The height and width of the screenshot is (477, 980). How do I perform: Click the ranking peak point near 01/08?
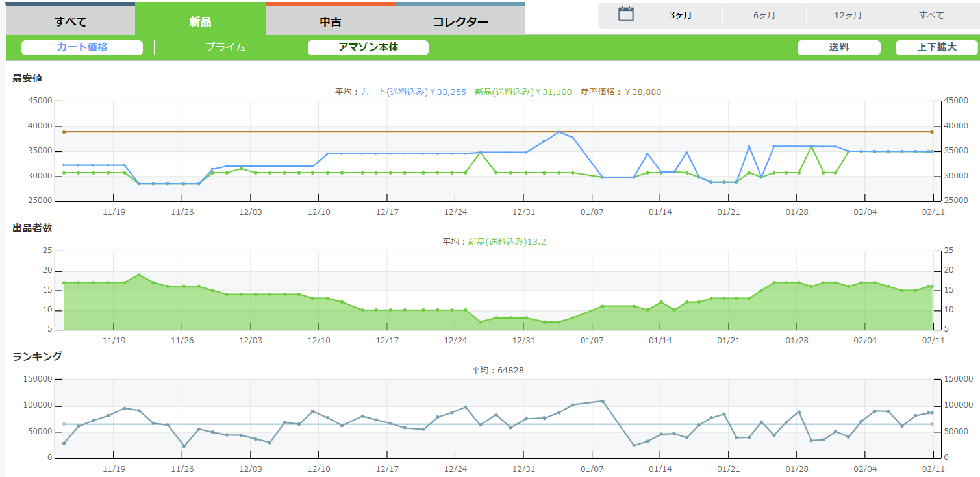click(x=603, y=401)
